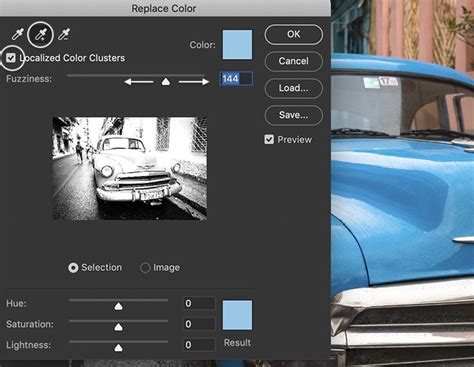Select the Subtract from Sample eyedropper
The width and height of the screenshot is (474, 367).
[x=64, y=34]
